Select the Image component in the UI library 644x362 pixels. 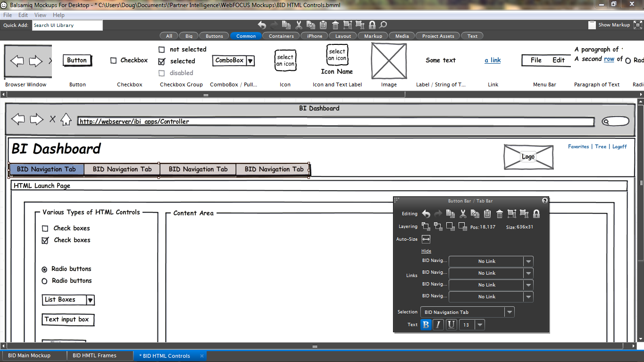(389, 61)
